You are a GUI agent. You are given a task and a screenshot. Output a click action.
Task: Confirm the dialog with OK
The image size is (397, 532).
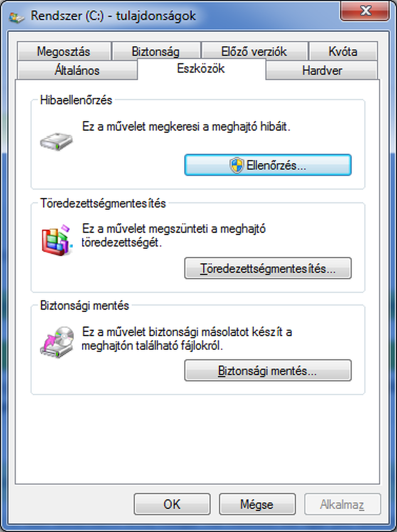pos(172,504)
